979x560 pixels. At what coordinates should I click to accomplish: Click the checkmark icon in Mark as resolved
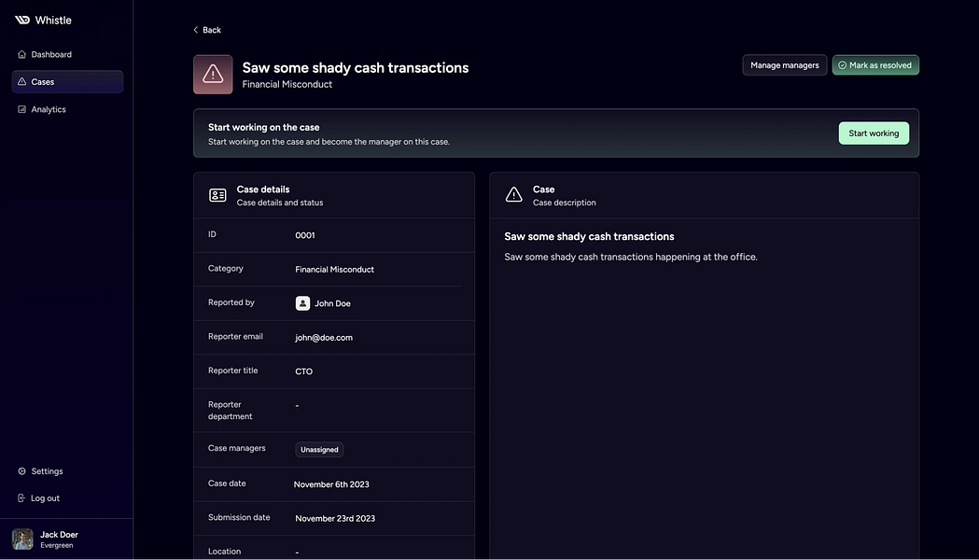842,65
